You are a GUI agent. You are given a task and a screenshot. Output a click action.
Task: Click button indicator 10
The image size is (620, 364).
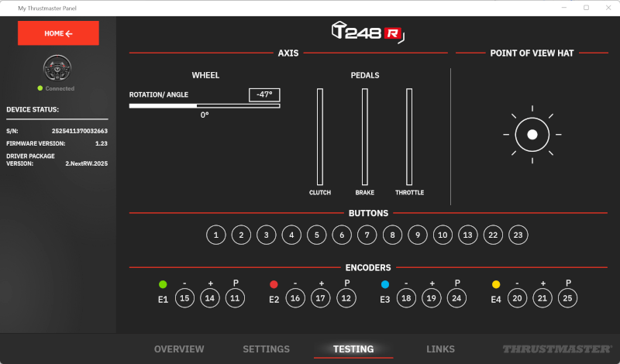tap(443, 235)
